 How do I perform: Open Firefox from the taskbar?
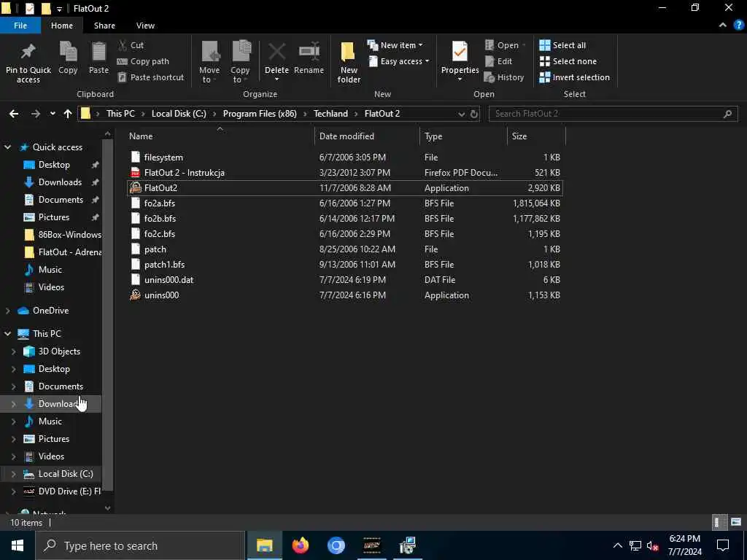[x=301, y=545]
